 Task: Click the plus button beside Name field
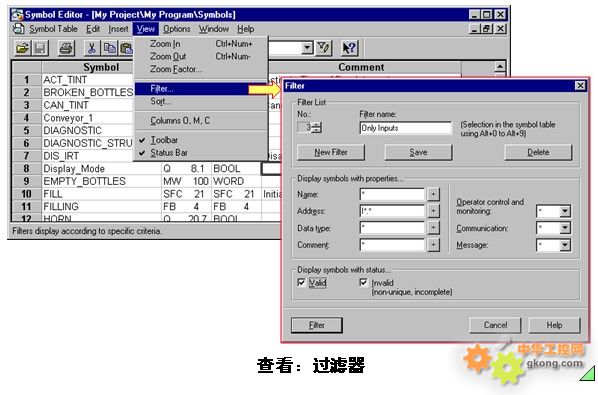pos(433,194)
